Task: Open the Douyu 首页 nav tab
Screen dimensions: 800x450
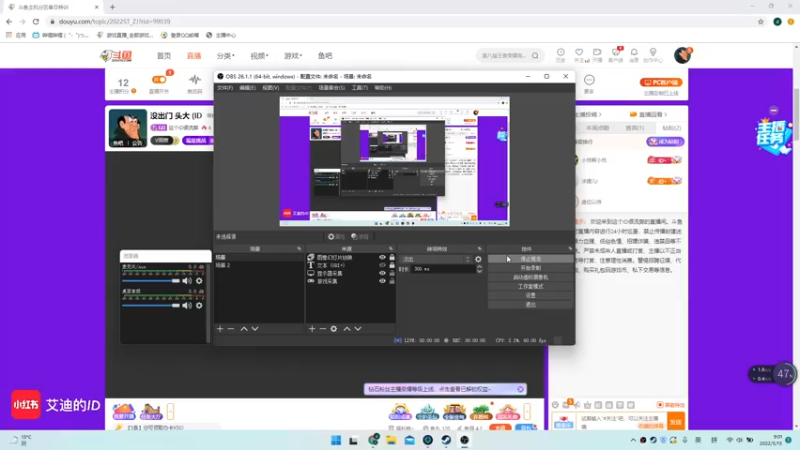Action: click(x=164, y=56)
